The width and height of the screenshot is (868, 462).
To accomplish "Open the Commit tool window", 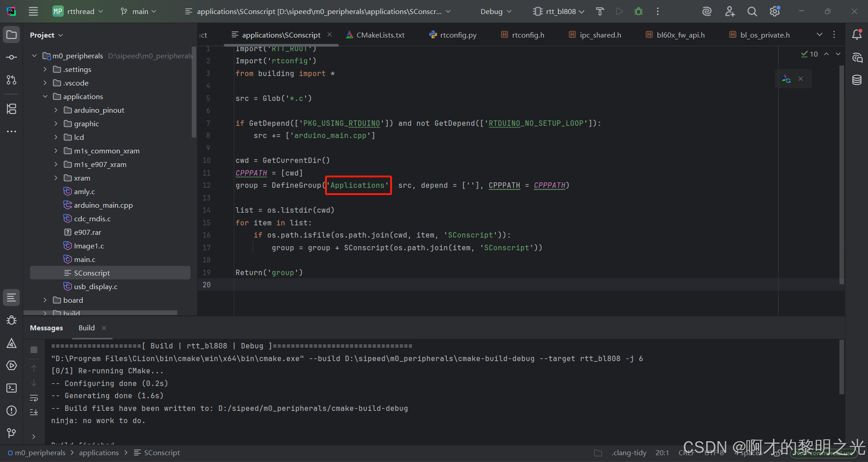I will (x=11, y=57).
